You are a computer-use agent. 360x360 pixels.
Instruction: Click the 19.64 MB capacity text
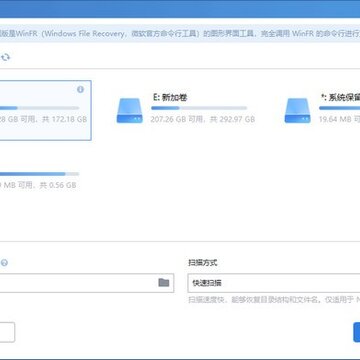point(339,119)
